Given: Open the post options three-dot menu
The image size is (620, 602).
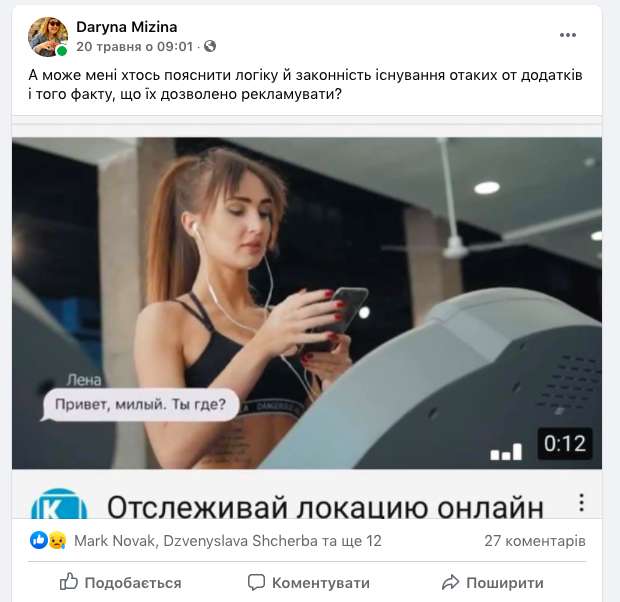Looking at the screenshot, I should [567, 35].
